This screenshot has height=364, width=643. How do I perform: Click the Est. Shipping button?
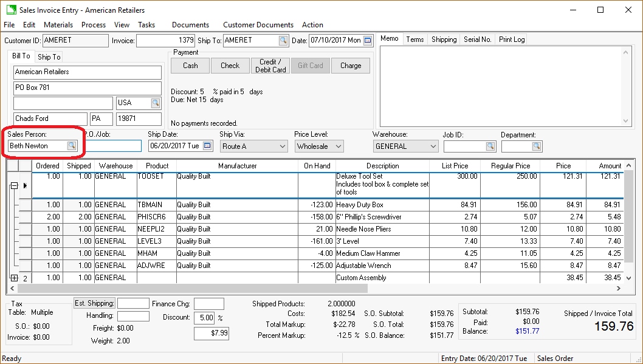(94, 303)
